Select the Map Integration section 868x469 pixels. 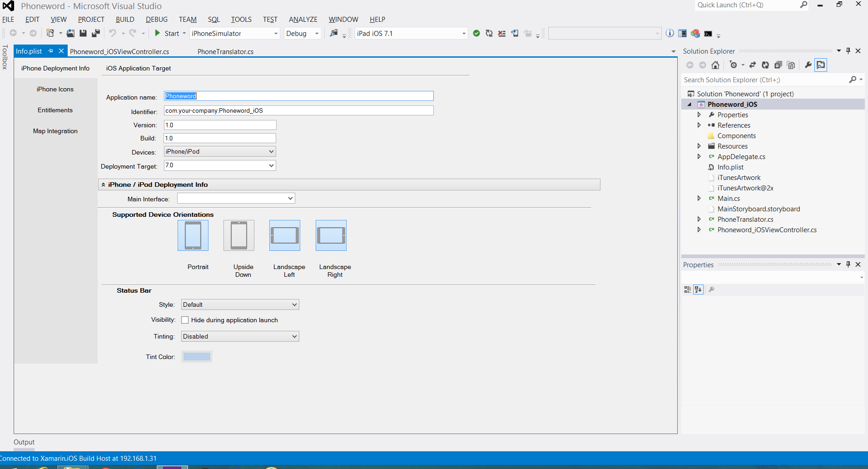[55, 131]
